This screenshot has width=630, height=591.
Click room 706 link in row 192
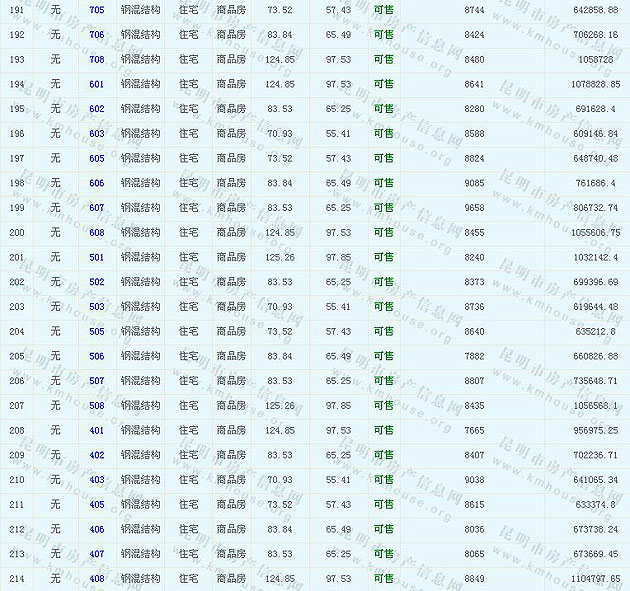96,34
